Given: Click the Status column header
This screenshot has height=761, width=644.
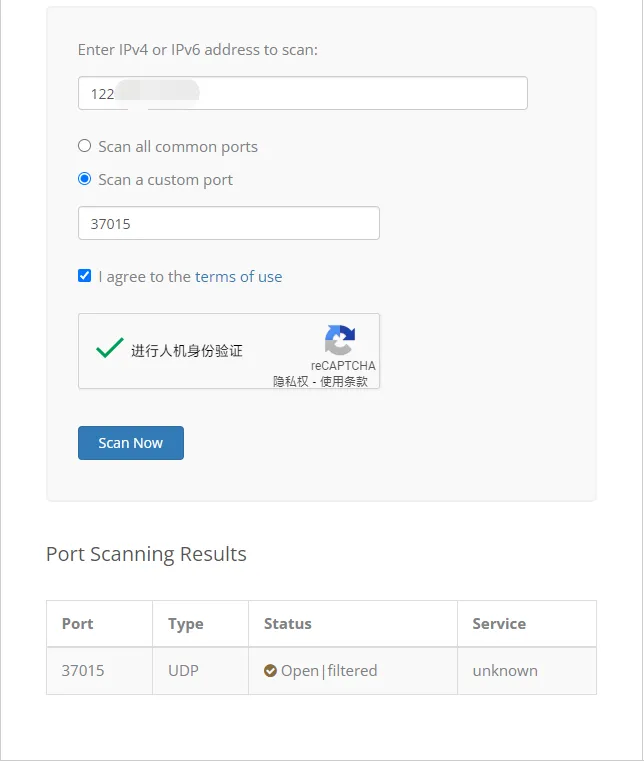Looking at the screenshot, I should coord(288,623).
